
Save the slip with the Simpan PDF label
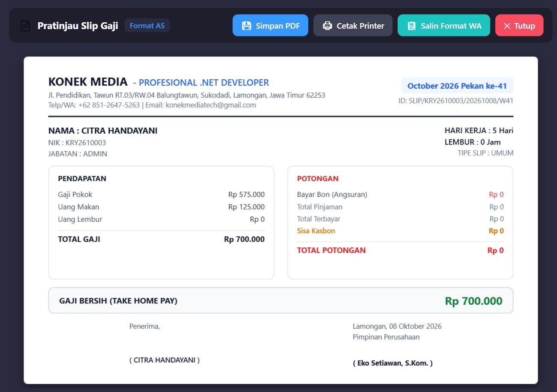[x=277, y=26]
